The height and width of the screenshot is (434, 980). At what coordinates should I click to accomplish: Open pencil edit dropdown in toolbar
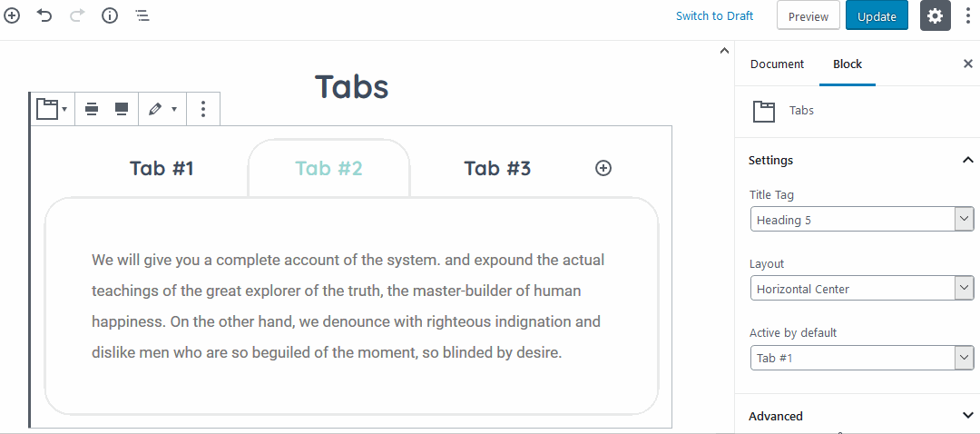[162, 109]
